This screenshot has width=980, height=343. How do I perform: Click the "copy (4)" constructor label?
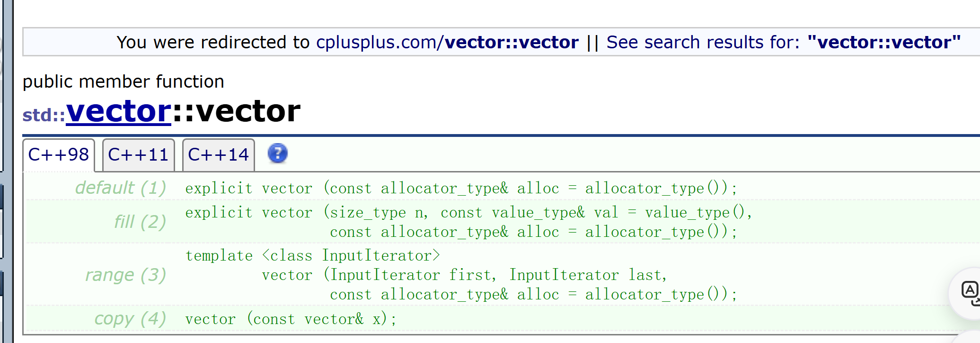click(130, 319)
